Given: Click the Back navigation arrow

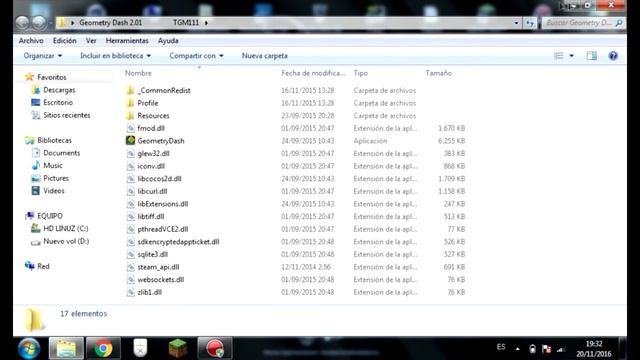Looking at the screenshot, I should click(x=22, y=23).
